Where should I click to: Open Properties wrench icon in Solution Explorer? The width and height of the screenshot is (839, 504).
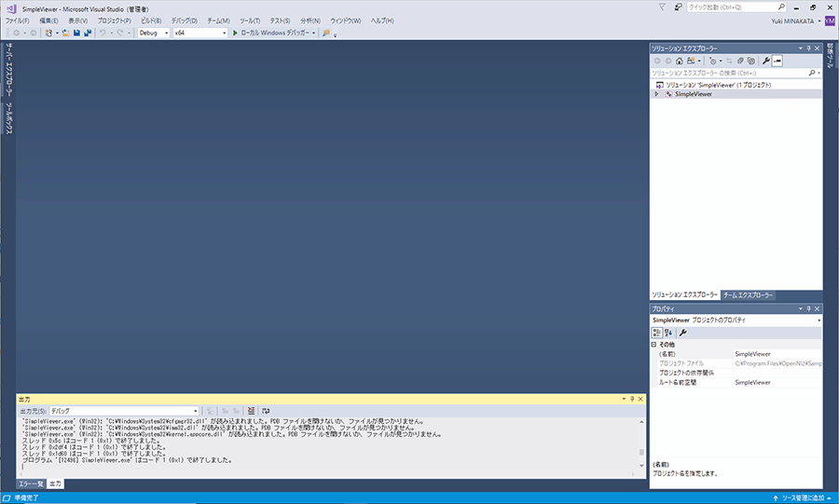(765, 61)
